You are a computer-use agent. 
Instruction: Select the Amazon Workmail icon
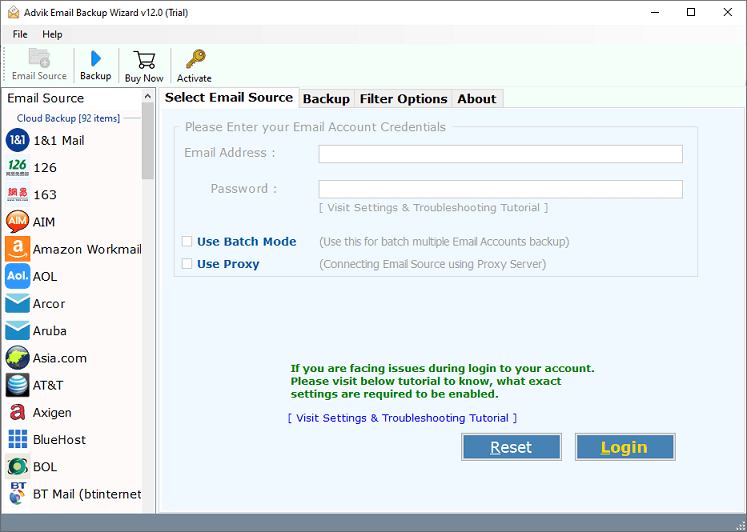(18, 249)
